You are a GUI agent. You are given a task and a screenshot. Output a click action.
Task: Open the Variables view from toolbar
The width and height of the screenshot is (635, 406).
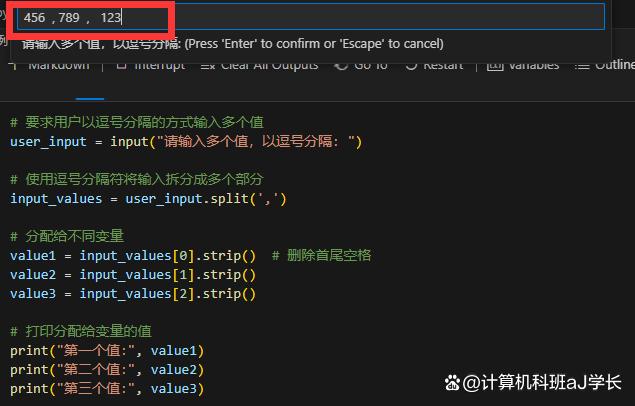click(x=523, y=65)
